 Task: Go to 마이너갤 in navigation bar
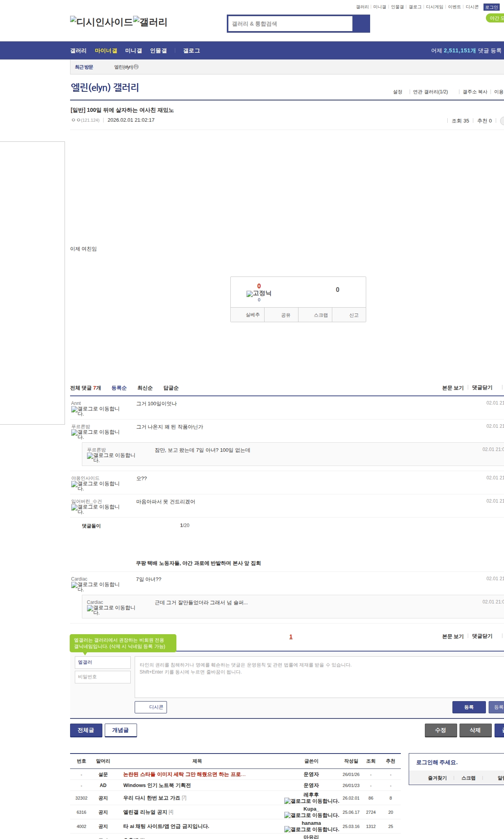click(106, 51)
